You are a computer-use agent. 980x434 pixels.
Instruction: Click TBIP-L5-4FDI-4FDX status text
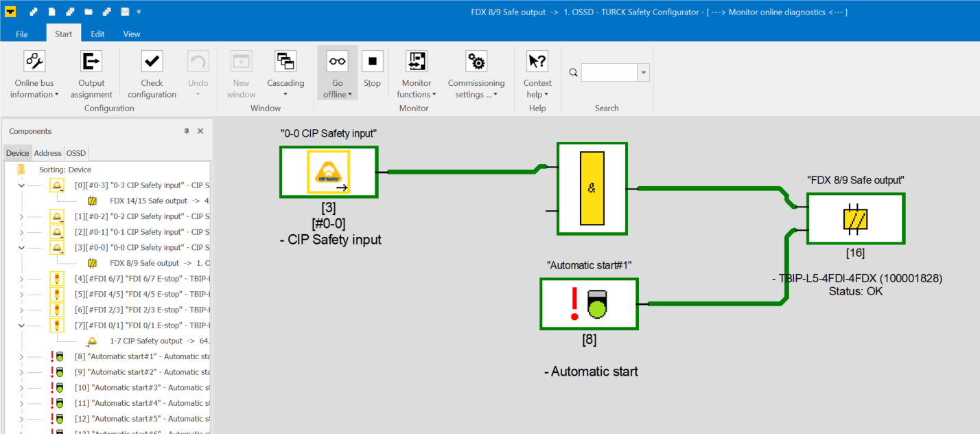(x=856, y=285)
